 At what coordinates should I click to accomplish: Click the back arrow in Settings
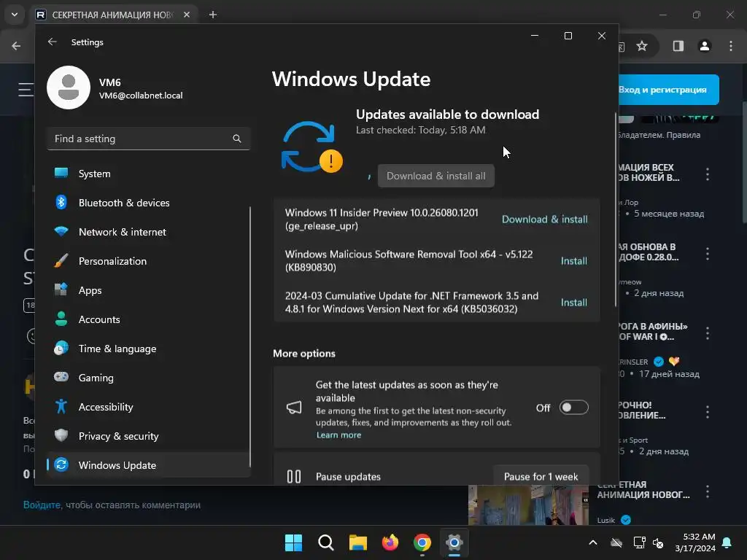(52, 42)
